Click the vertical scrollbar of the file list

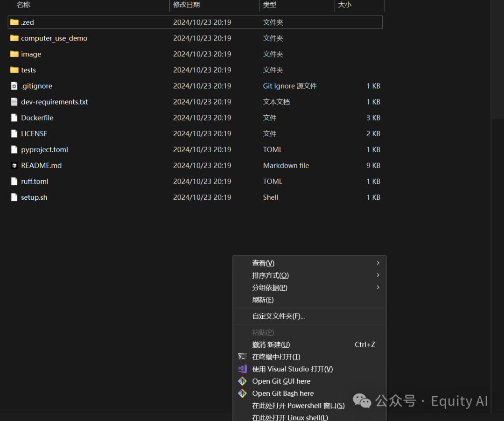point(497,59)
